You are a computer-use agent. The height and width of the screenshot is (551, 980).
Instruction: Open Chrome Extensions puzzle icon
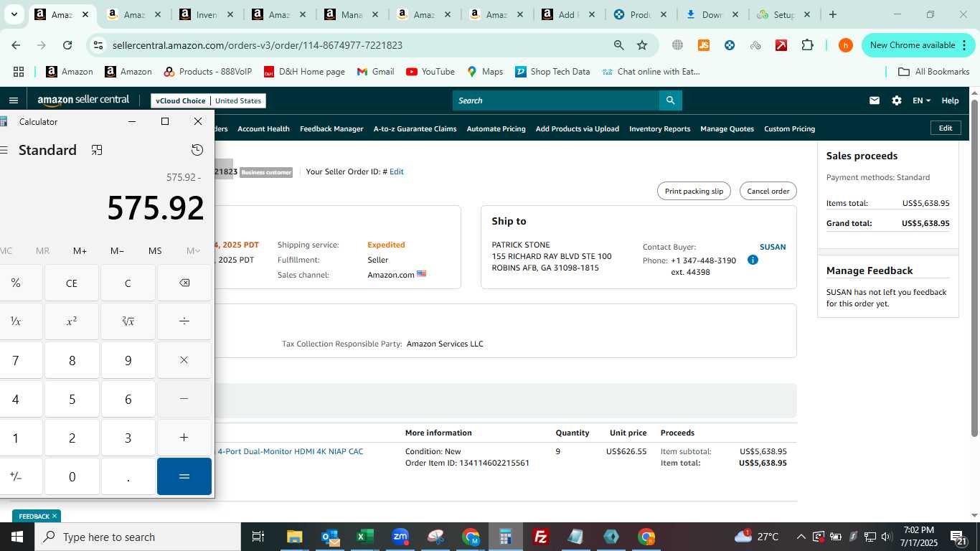[807, 45]
